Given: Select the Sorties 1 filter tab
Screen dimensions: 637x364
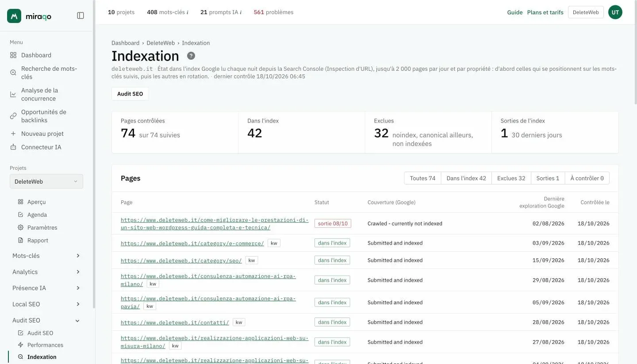Looking at the screenshot, I should click(x=548, y=178).
